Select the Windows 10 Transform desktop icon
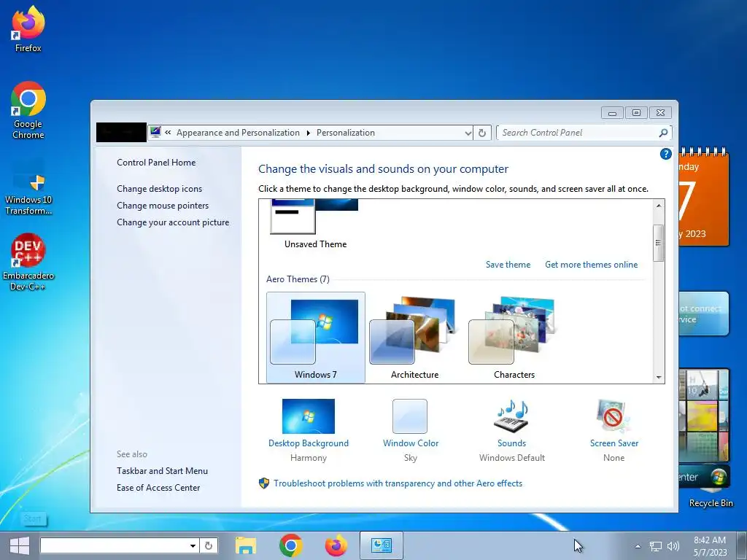 pos(28,188)
